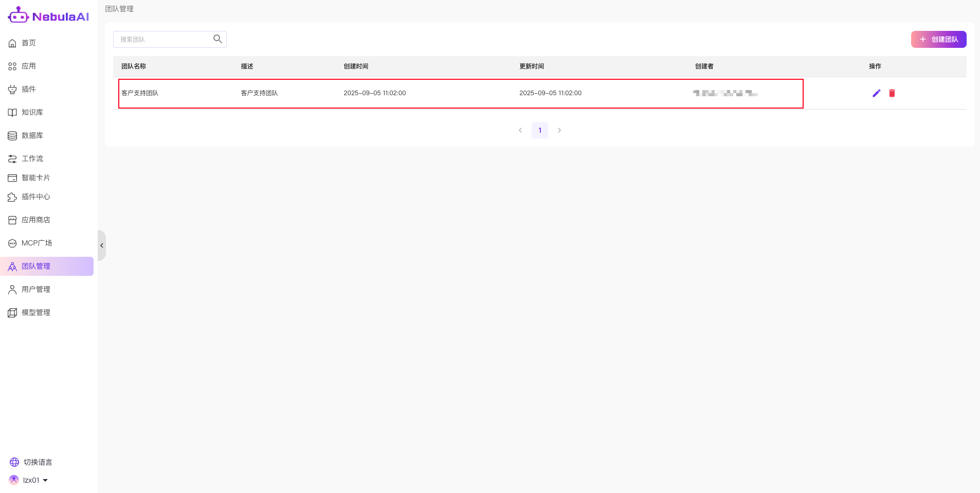This screenshot has height=493, width=980.
Task: Open the 用户管理 person icon
Action: 12,290
